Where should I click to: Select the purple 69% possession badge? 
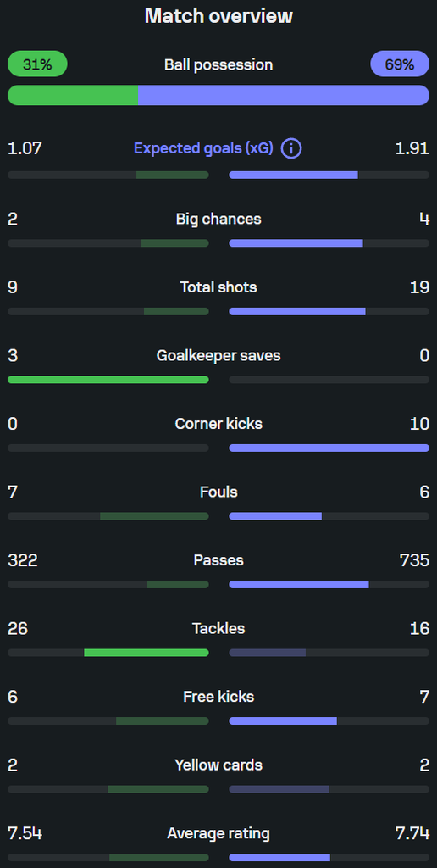click(400, 64)
